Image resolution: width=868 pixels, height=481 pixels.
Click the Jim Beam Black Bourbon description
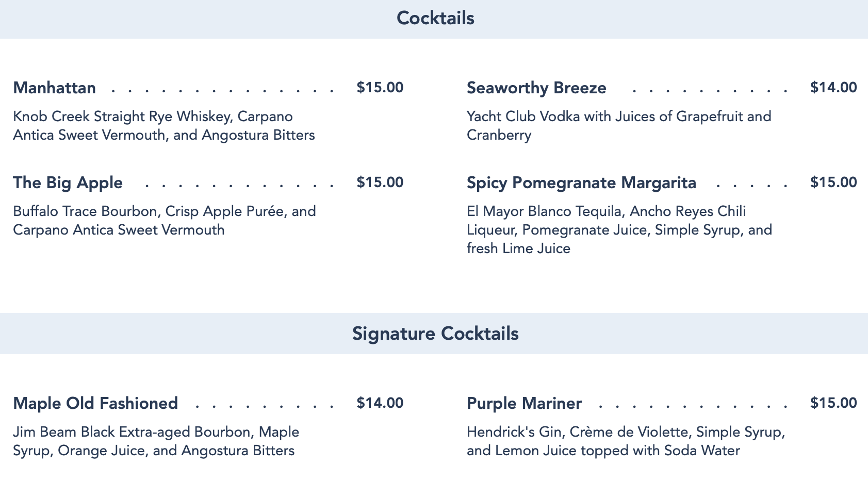156,441
